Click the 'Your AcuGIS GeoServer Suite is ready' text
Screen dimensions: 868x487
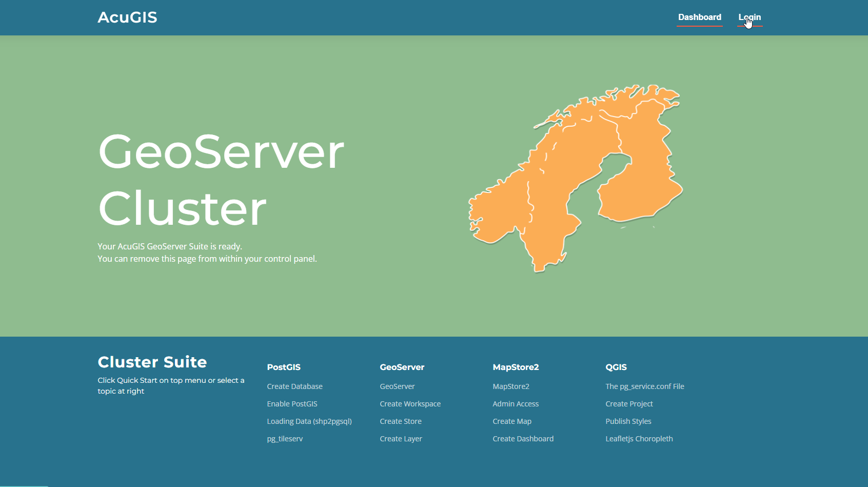click(170, 246)
